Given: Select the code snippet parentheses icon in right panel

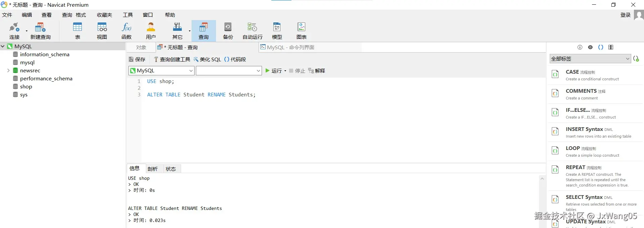Looking at the screenshot, I should click(x=601, y=47).
